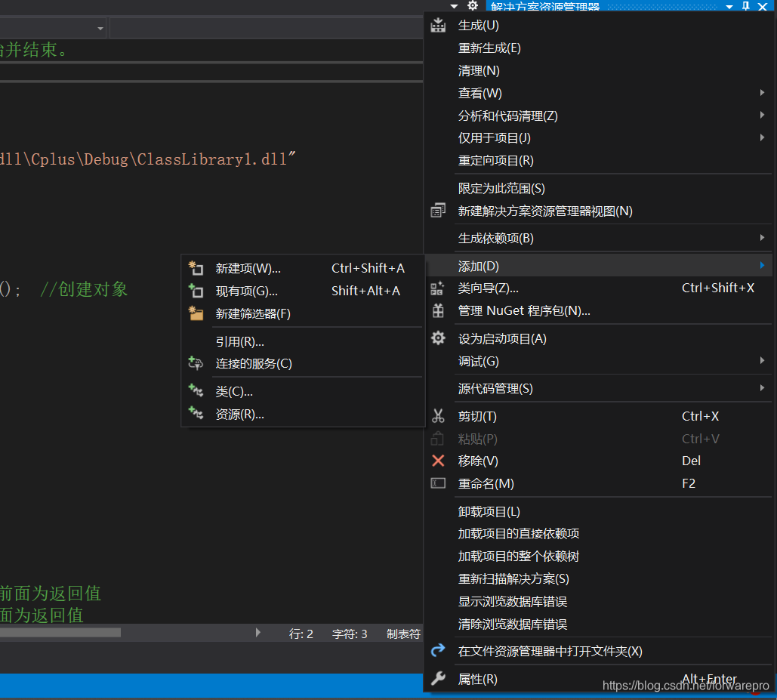Expand the 源代码管理(S) submenu arrow
This screenshot has height=700, width=777.
762,388
